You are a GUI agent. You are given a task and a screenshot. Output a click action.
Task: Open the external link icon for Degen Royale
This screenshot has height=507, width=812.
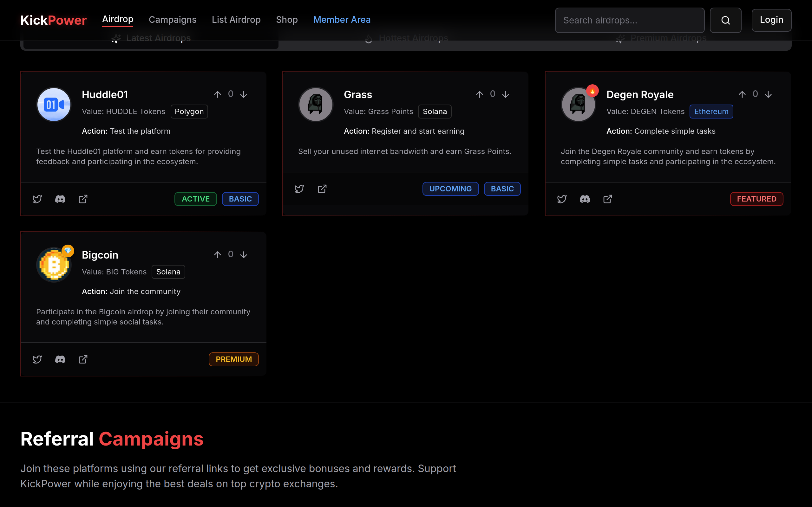(608, 199)
